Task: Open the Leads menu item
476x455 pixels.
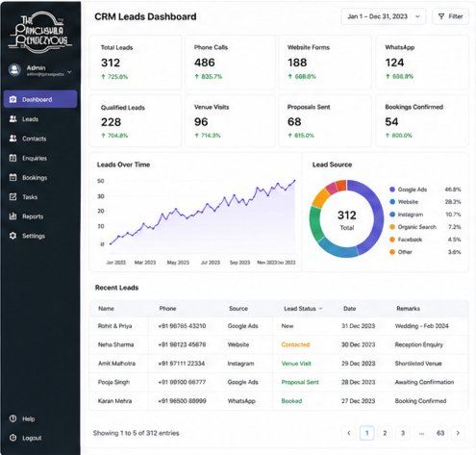Action: (40, 119)
